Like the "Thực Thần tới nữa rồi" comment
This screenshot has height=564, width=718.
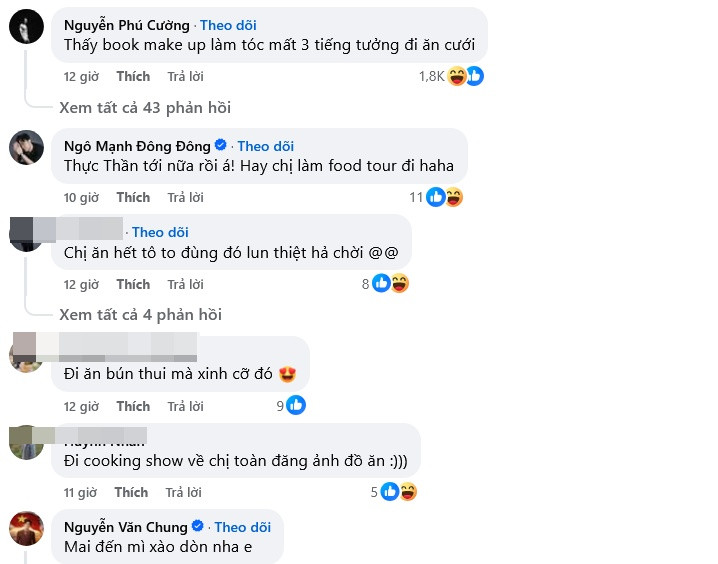(x=132, y=197)
